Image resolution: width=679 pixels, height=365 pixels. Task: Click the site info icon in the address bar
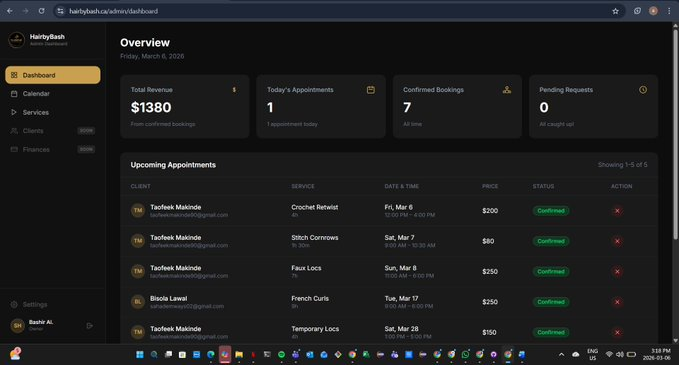pyautogui.click(x=60, y=11)
